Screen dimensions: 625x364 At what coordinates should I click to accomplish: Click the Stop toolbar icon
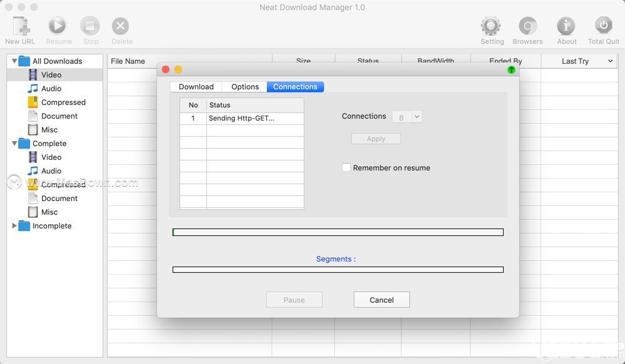coord(90,26)
